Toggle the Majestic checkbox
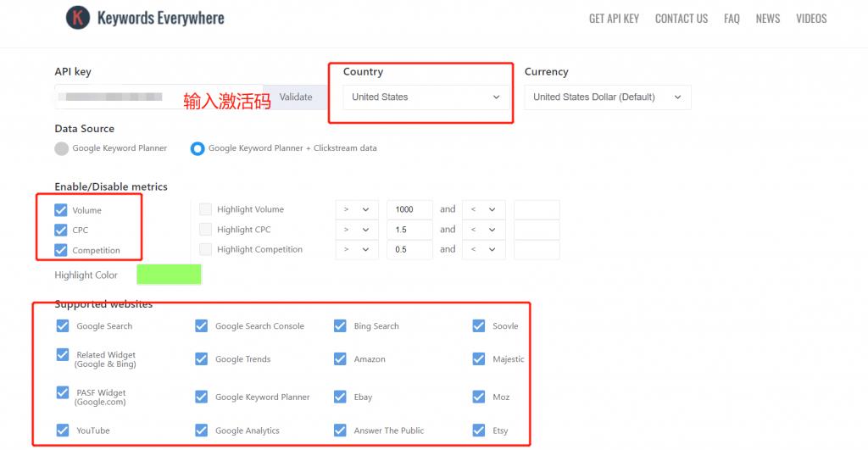 pyautogui.click(x=479, y=359)
